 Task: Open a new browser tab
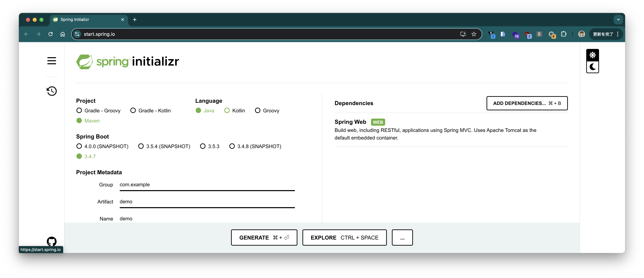(x=135, y=20)
